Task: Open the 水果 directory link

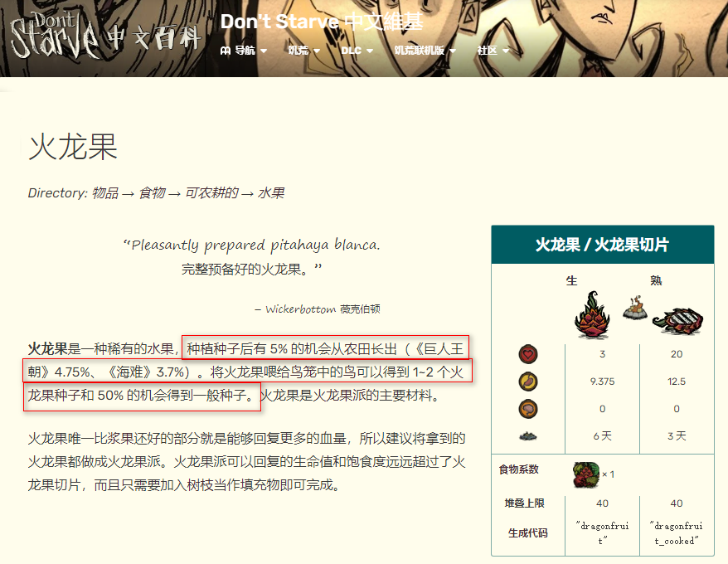Action: (x=270, y=192)
